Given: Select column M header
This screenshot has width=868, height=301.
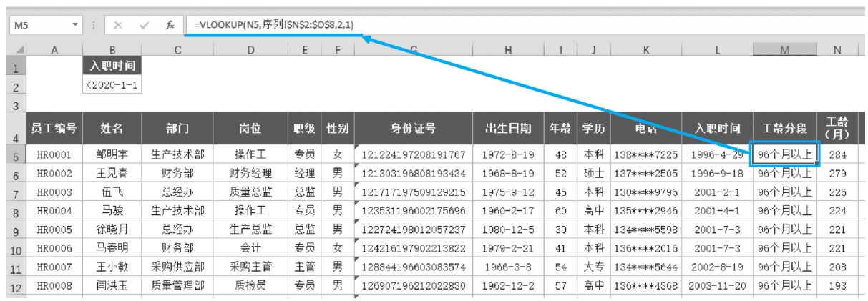Looking at the screenshot, I should pos(784,49).
